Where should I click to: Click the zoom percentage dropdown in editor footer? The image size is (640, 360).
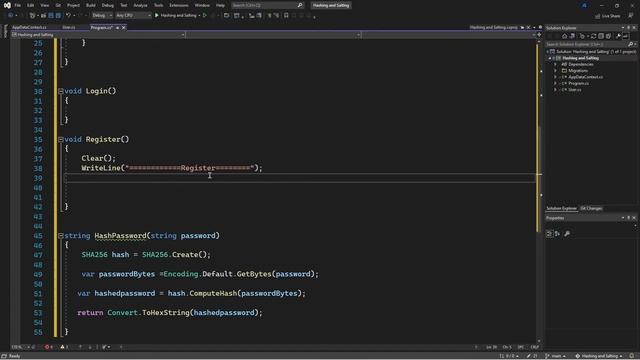[20, 347]
